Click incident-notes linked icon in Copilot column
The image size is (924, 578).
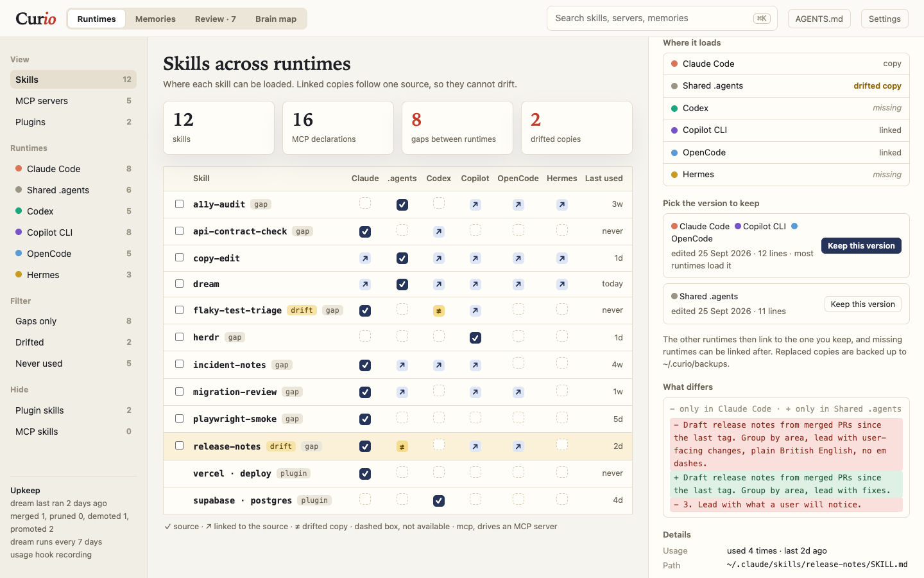point(475,365)
